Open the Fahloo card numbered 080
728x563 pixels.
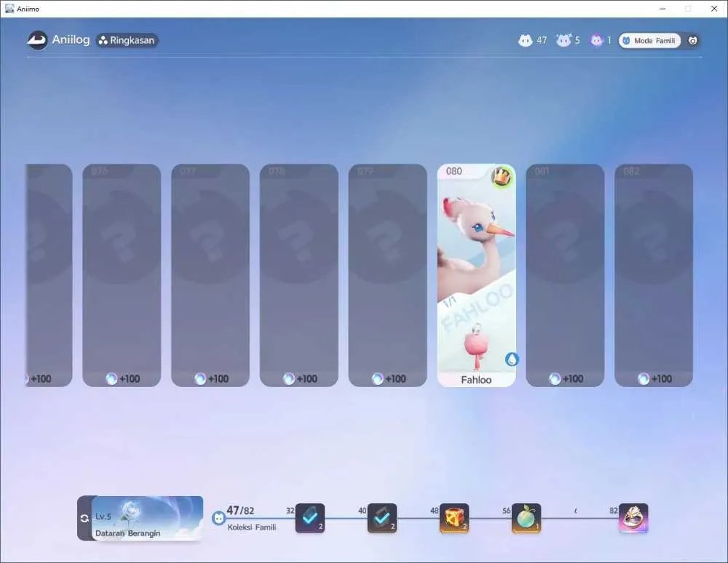476,275
